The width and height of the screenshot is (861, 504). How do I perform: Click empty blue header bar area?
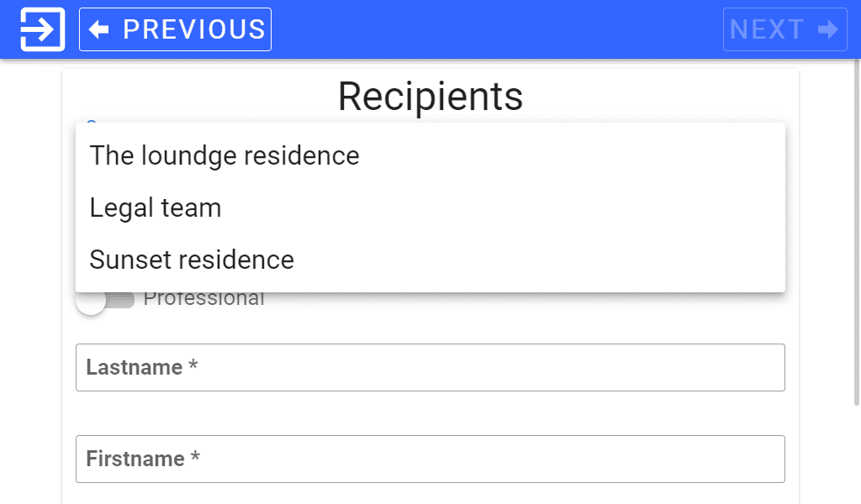[x=496, y=29]
